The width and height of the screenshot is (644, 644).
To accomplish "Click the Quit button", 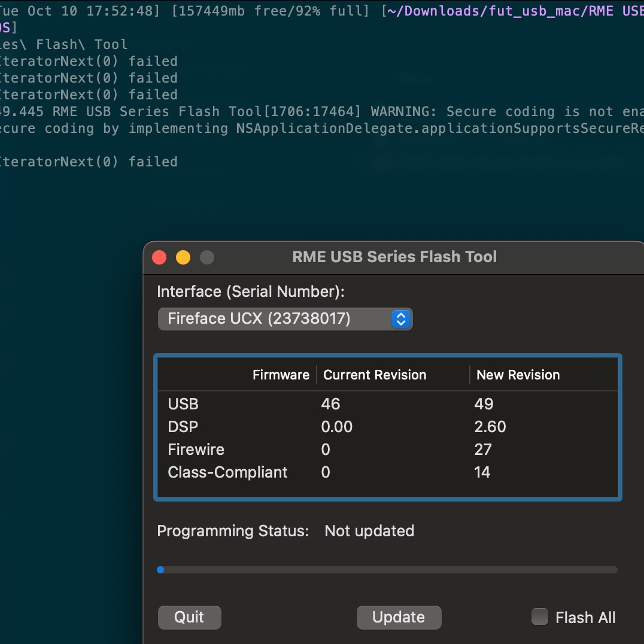I will [x=189, y=617].
